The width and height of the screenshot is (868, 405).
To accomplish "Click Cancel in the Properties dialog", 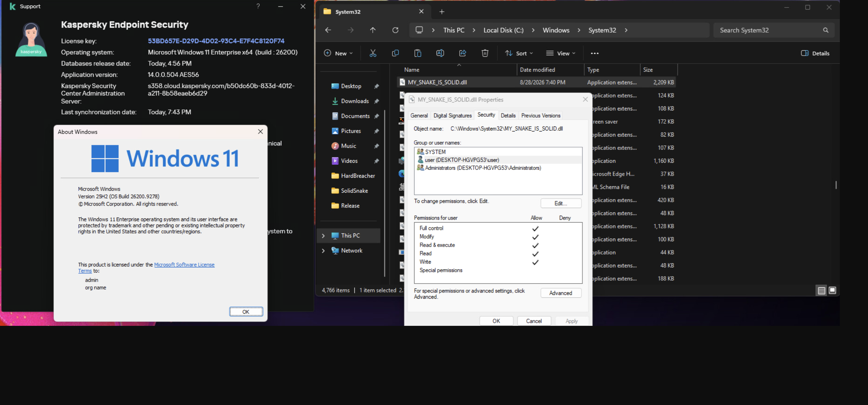I will 534,321.
